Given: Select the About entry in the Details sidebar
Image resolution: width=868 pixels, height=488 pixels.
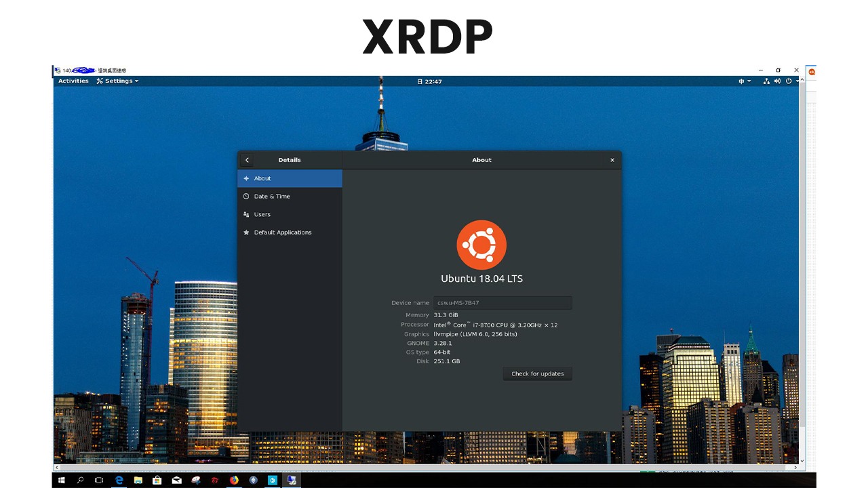Looking at the screenshot, I should (x=261, y=178).
